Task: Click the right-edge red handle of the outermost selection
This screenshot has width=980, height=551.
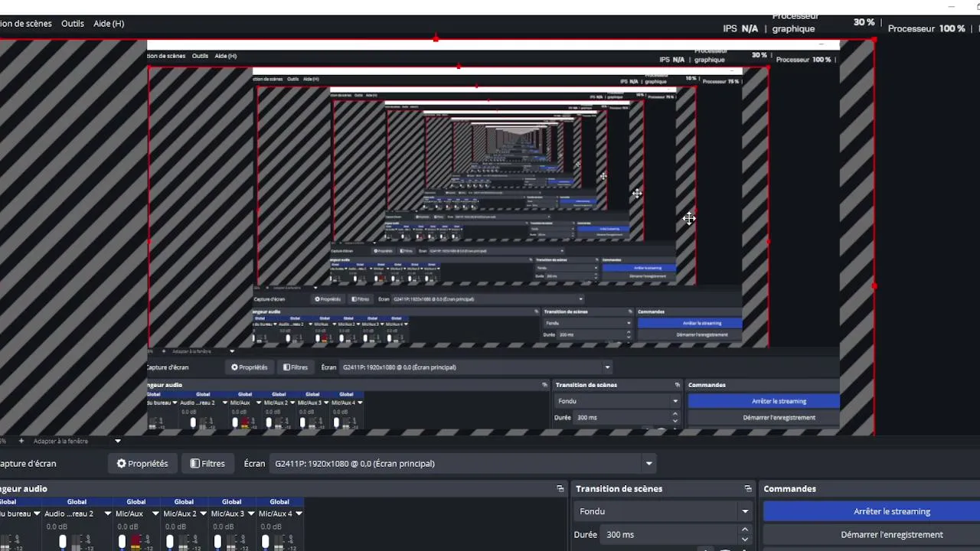Action: click(874, 286)
